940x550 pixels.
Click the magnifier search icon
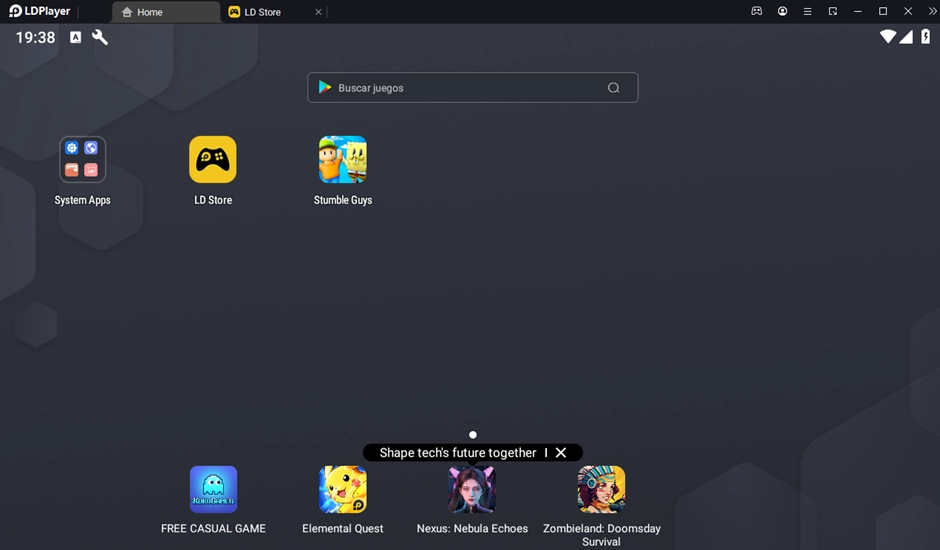(613, 88)
